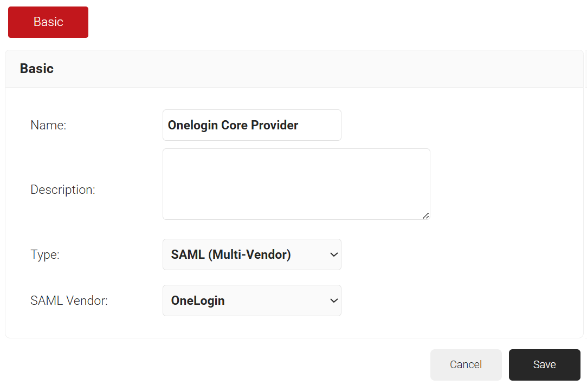The height and width of the screenshot is (392, 587).
Task: Click the Type dropdown chevron arrow
Action: [x=334, y=254]
